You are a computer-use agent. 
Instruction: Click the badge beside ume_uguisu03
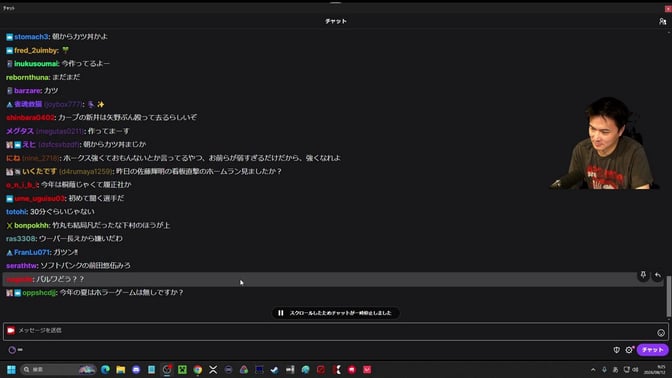click(x=9, y=199)
